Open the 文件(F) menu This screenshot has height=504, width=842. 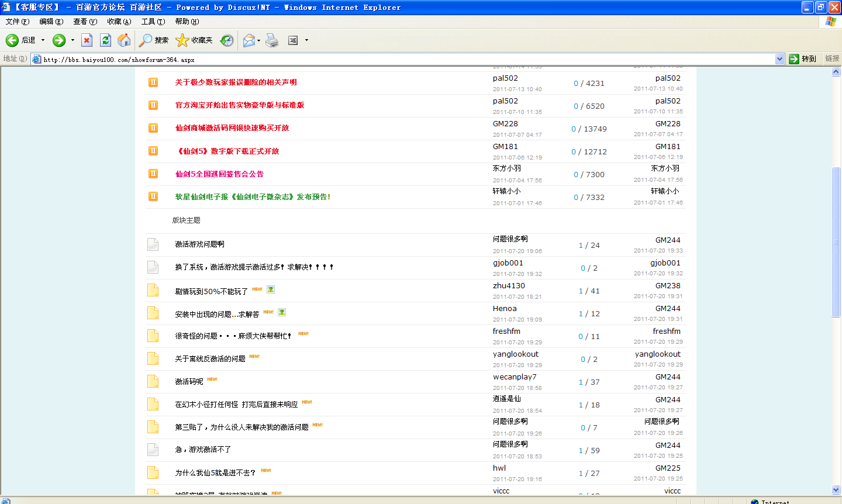18,21
